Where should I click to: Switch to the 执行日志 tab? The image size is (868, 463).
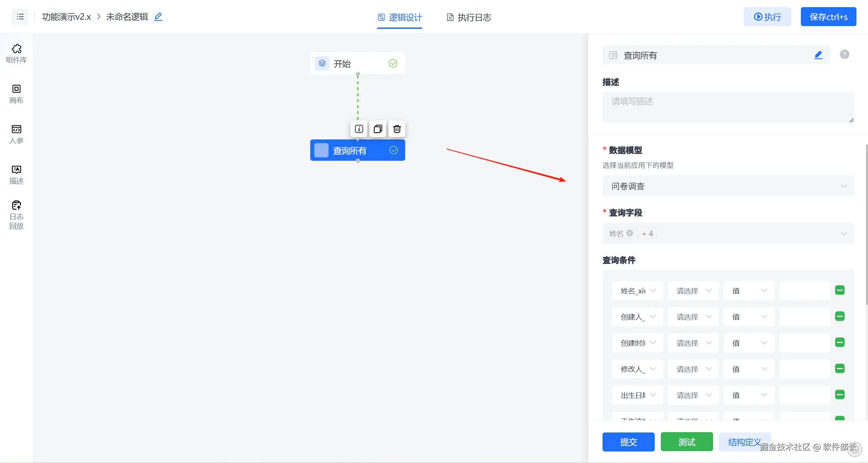469,17
